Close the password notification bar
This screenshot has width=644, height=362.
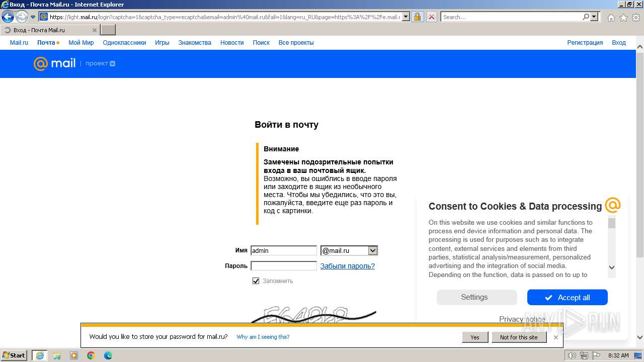coord(555,337)
